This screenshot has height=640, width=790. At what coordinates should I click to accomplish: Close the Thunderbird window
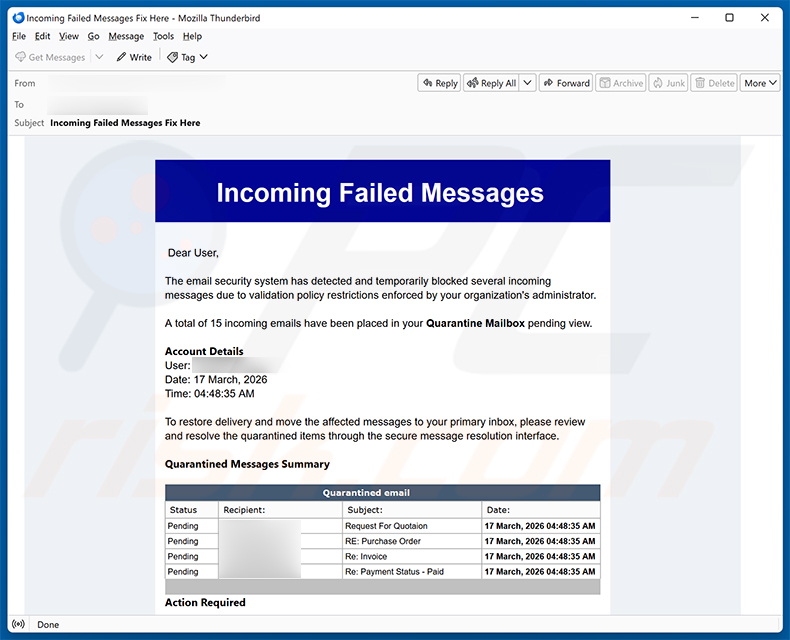coord(765,18)
